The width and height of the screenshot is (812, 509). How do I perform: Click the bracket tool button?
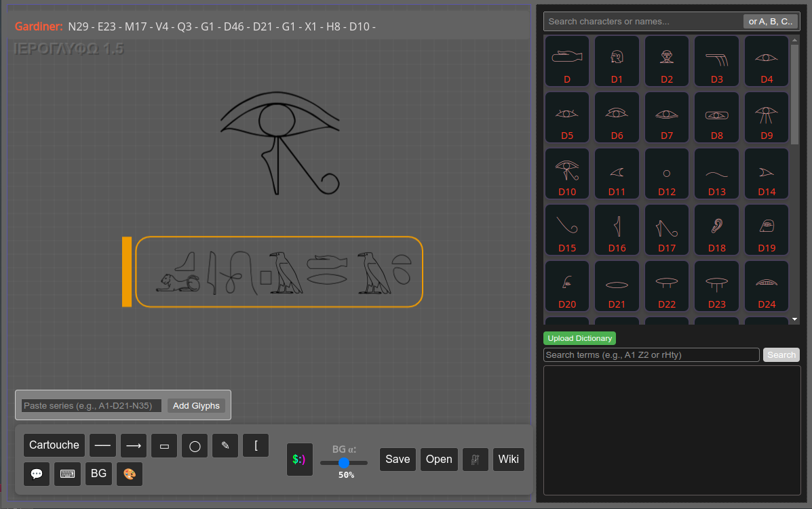point(256,445)
